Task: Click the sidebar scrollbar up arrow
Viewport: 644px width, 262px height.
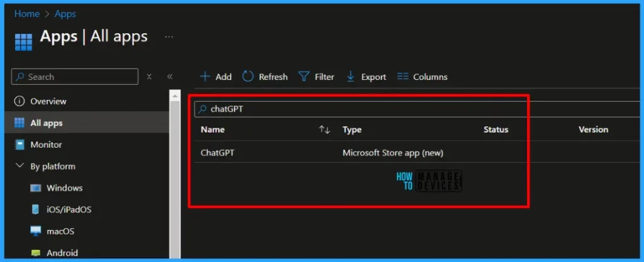Action: tap(175, 96)
